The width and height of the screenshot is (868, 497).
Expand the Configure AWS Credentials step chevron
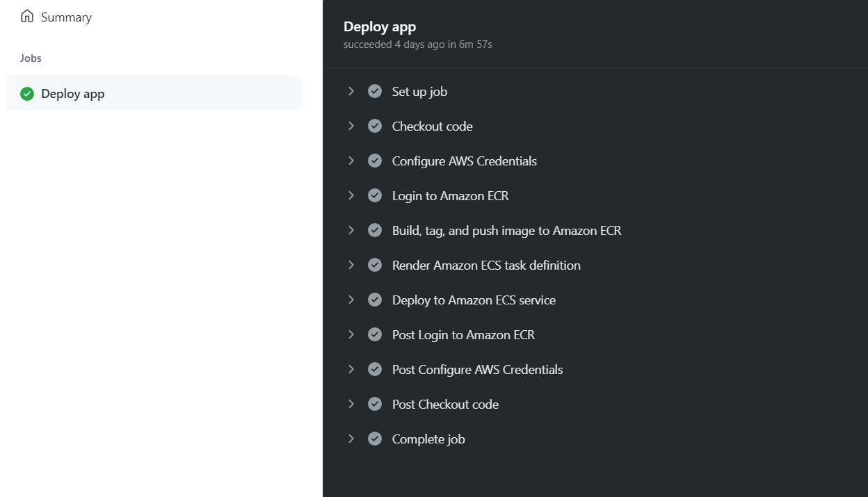click(x=351, y=161)
